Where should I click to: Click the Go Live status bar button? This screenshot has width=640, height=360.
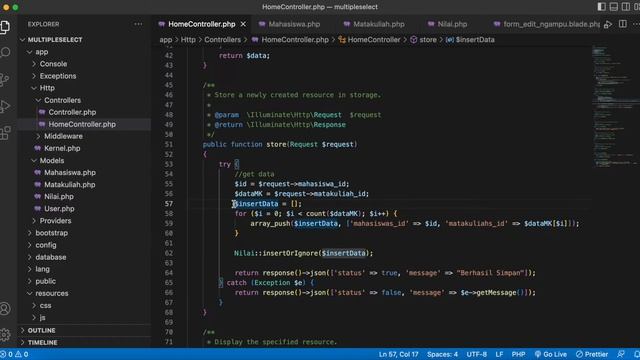(551, 354)
